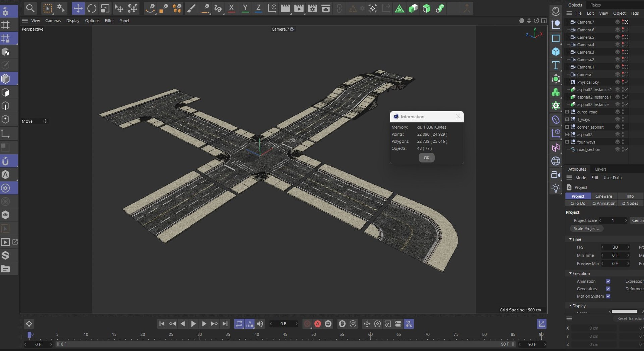Close the Information dialog

pos(458,117)
